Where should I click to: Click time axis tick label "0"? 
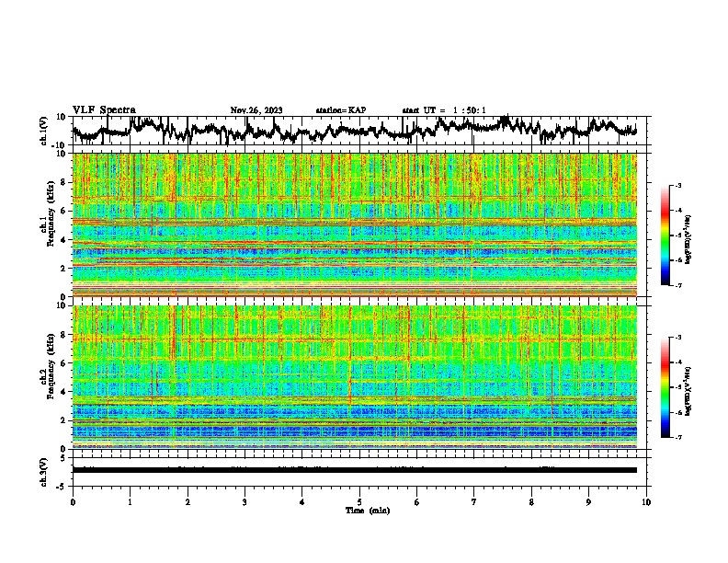(x=73, y=502)
